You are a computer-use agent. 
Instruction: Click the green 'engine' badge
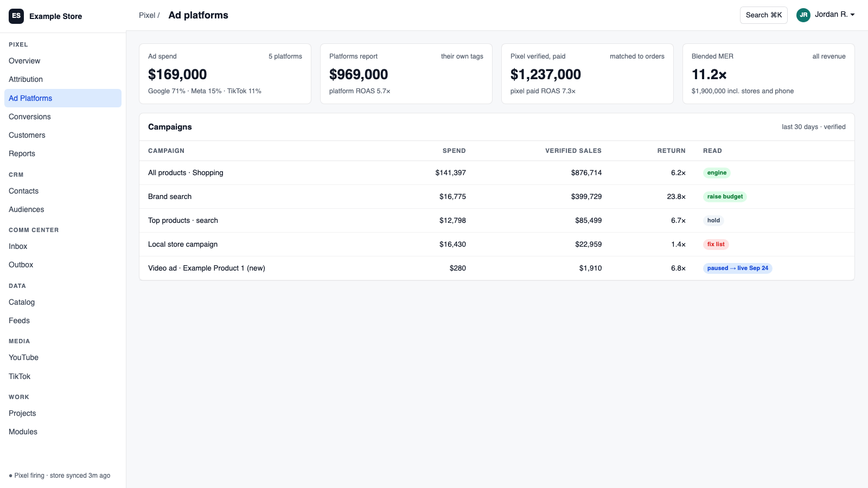click(x=717, y=173)
